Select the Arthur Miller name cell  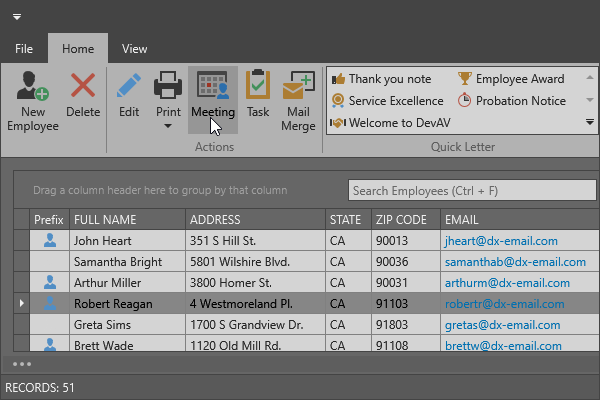point(127,283)
